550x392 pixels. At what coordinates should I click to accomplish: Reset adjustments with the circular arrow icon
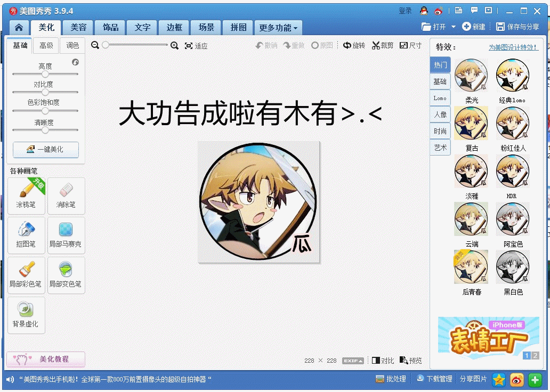coord(76,62)
